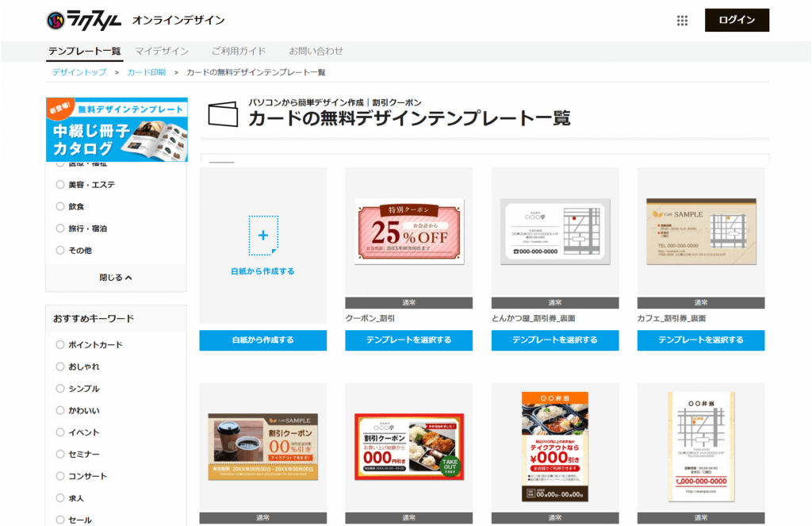Click the plus icon in the blank canvas tile
Image resolution: width=812 pixels, height=526 pixels.
pos(262,234)
